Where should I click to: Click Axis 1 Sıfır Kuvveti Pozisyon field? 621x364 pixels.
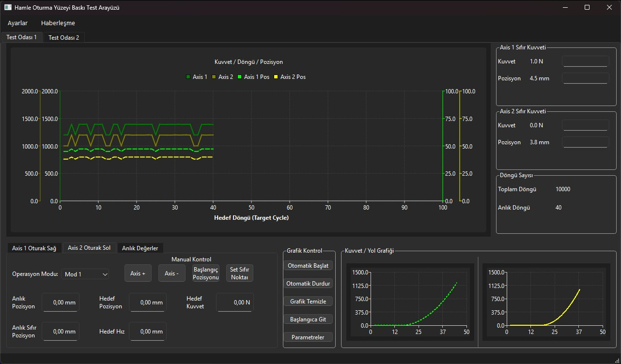[585, 78]
